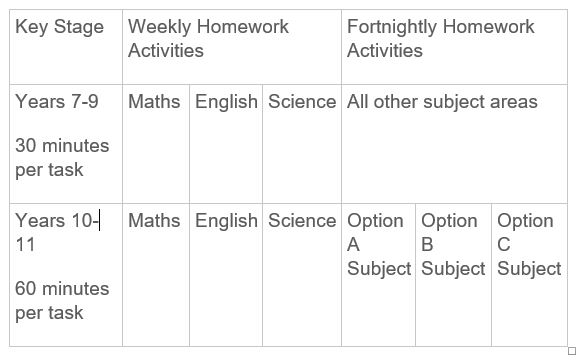Click the table resize handle at bottom-right corner
This screenshot has width=580, height=360.
(572, 350)
